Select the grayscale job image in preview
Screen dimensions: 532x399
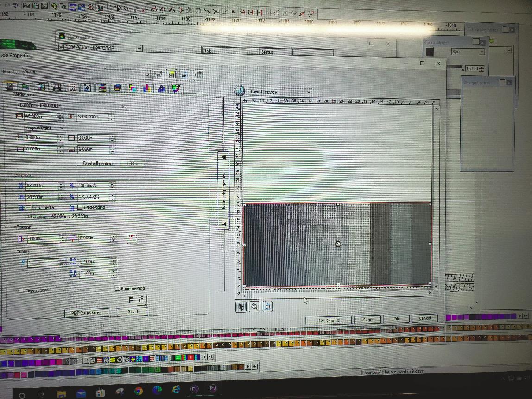click(x=337, y=245)
